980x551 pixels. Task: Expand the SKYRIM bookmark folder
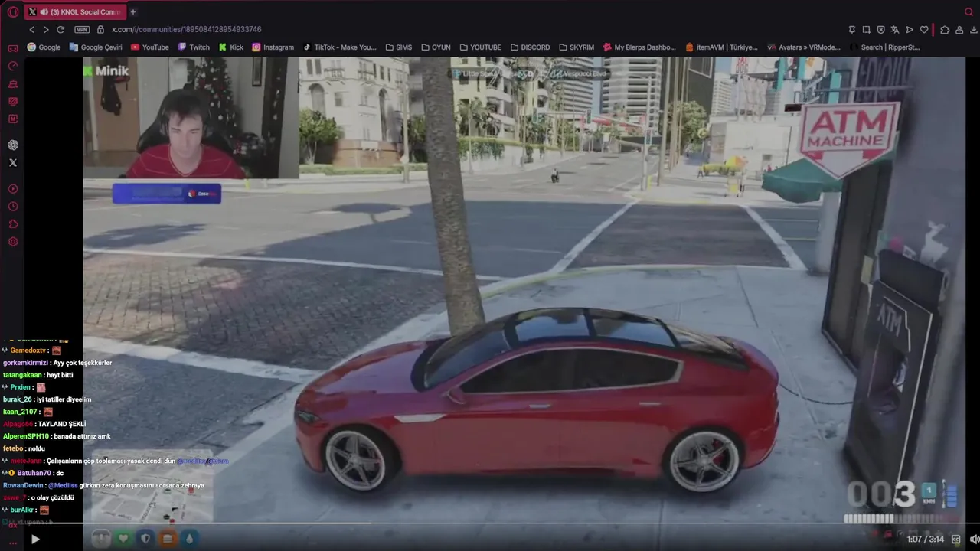[577, 47]
